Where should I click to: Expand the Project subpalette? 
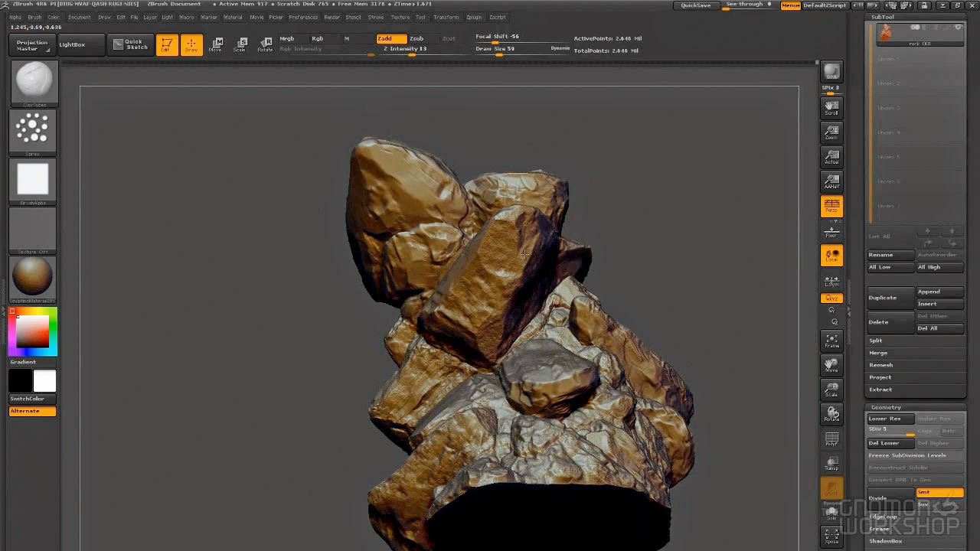(x=880, y=377)
